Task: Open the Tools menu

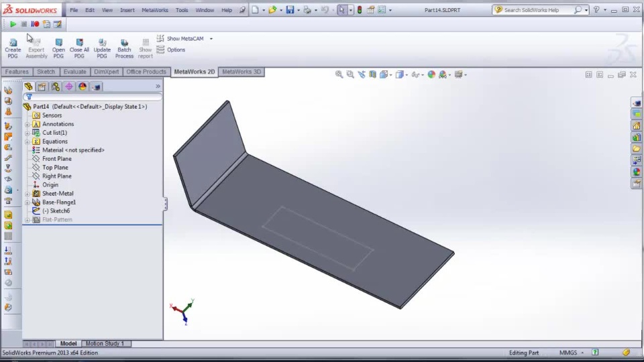Action: click(x=182, y=10)
